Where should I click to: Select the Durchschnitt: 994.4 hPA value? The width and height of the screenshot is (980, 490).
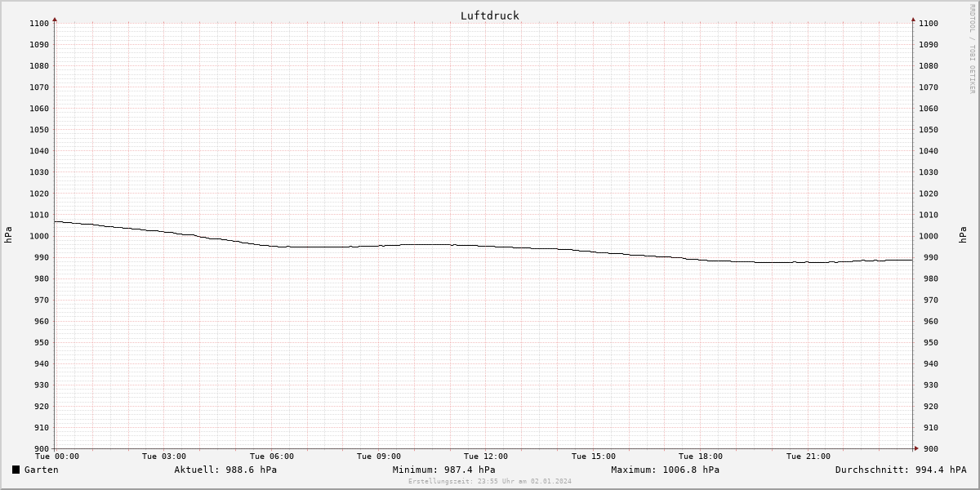click(x=901, y=470)
